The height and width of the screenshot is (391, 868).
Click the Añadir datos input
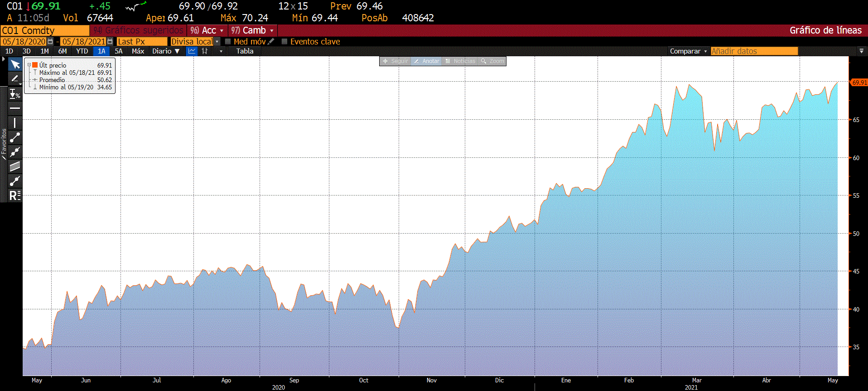coord(754,51)
